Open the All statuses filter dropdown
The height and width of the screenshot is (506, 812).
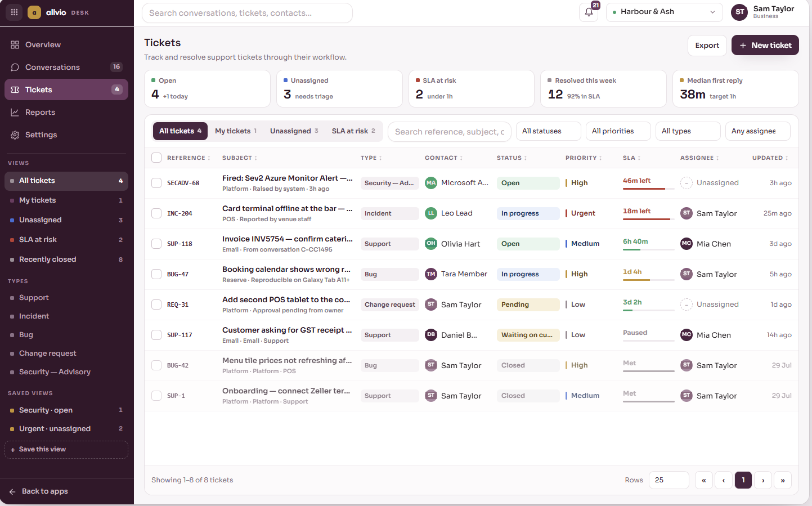(548, 131)
